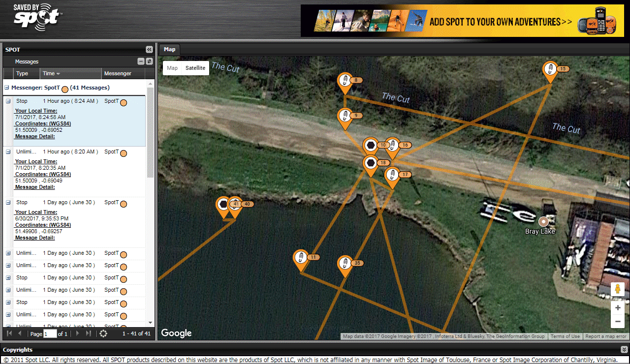630x364 pixels.
Task: Collapse the Messenger: SpotT group
Action: pos(7,88)
